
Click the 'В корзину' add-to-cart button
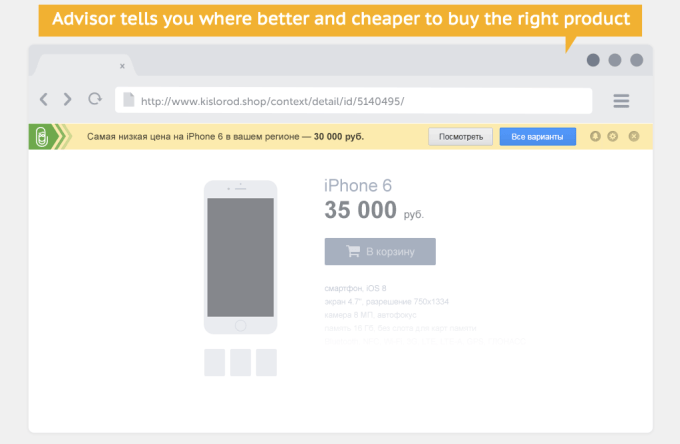(x=380, y=252)
